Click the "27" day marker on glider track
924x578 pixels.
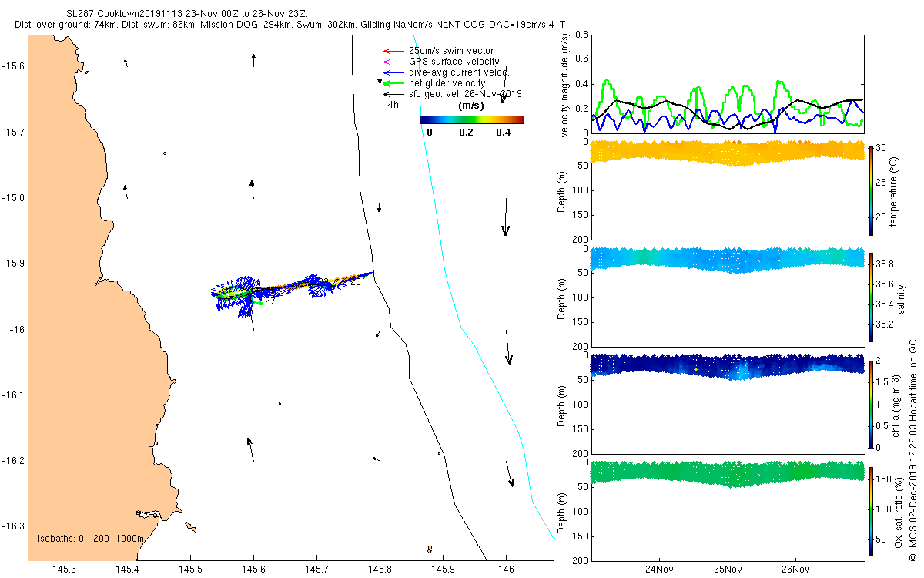click(x=269, y=301)
